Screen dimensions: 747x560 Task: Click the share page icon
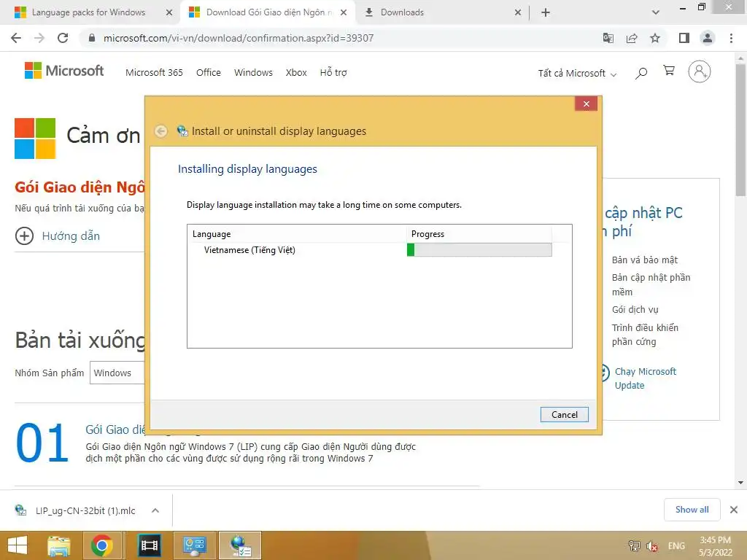632,38
